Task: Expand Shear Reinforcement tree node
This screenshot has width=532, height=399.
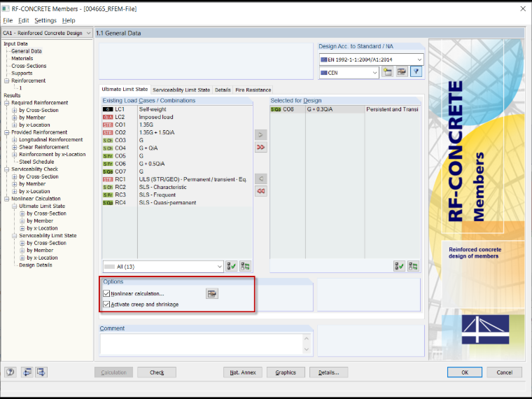Action: 15,147
